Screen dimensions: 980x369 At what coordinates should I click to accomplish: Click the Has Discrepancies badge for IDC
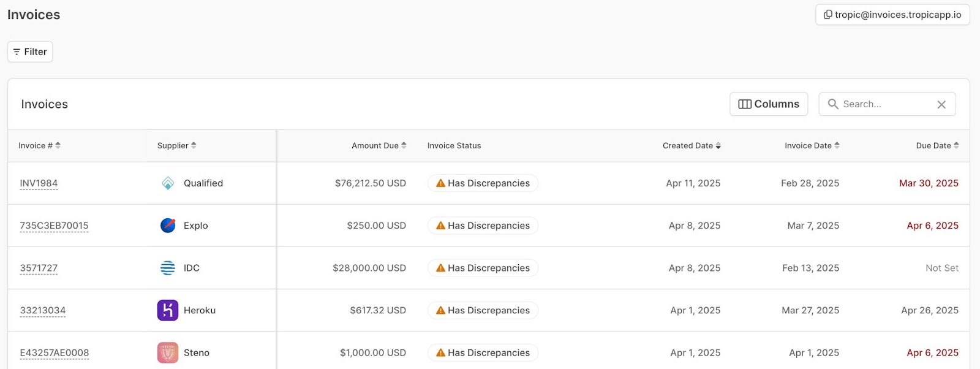point(483,268)
